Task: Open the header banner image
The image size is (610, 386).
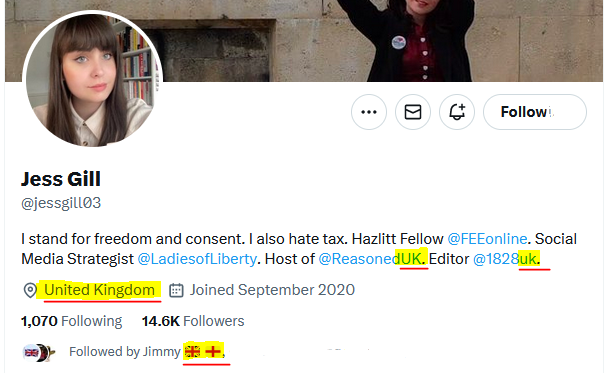Action: pyautogui.click(x=304, y=41)
